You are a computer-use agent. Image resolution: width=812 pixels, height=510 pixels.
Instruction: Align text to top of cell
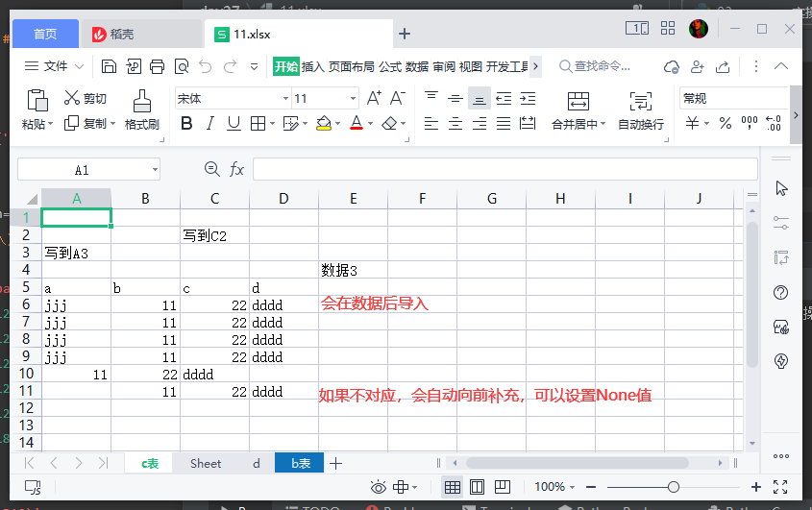click(x=431, y=98)
